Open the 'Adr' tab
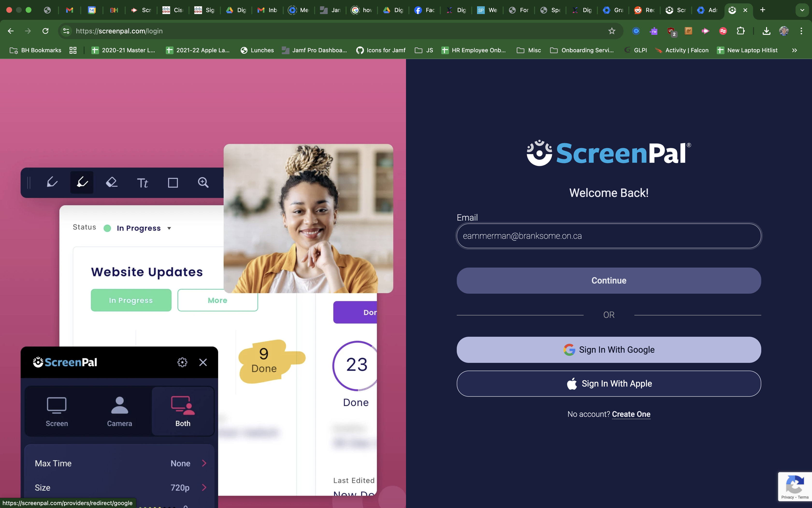812x508 pixels. (707, 10)
